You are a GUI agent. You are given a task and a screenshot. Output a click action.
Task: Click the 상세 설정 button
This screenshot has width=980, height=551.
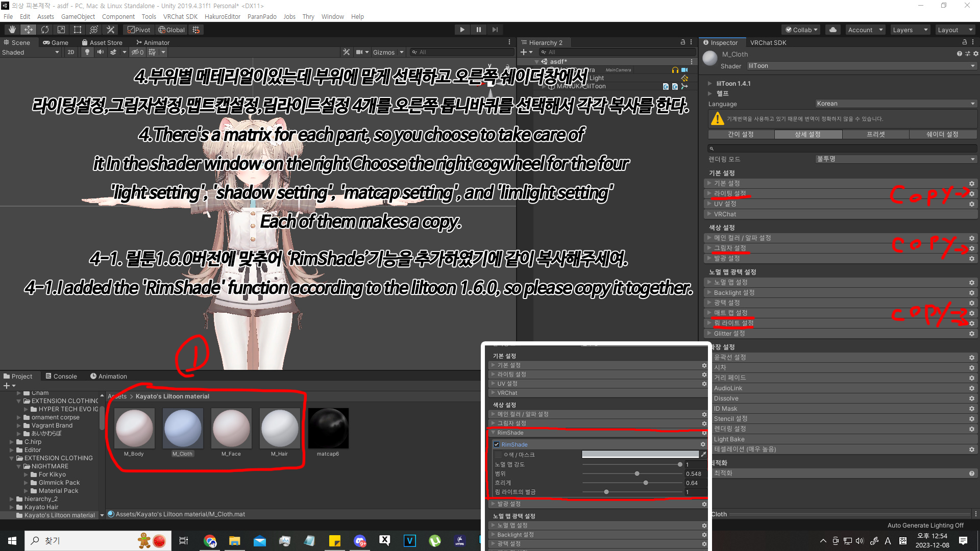click(808, 134)
